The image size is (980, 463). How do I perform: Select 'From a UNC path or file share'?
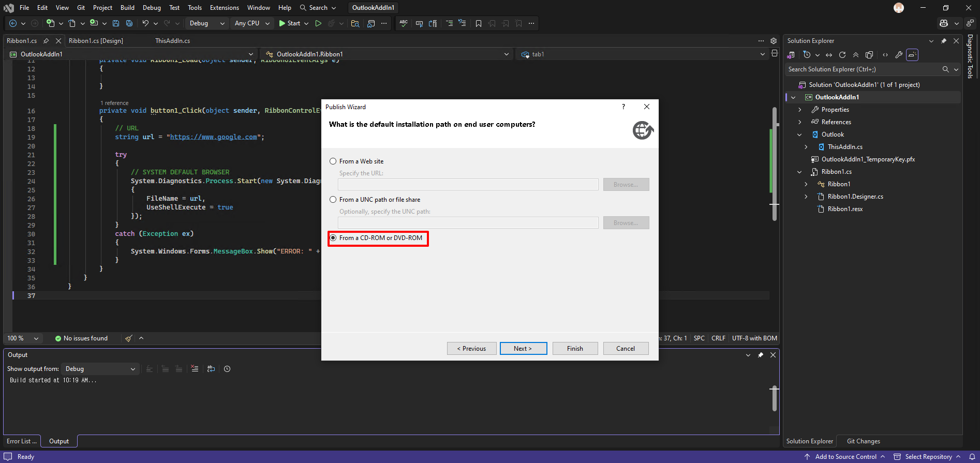[x=375, y=200]
